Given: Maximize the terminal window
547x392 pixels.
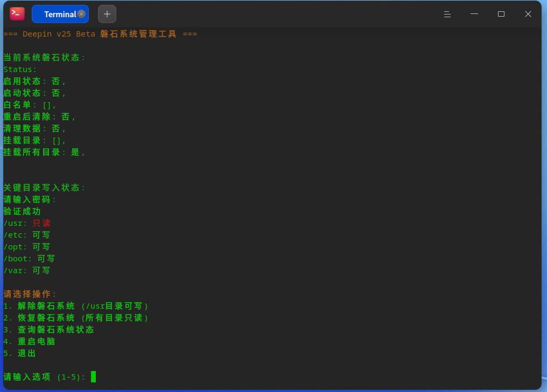Looking at the screenshot, I should point(501,14).
